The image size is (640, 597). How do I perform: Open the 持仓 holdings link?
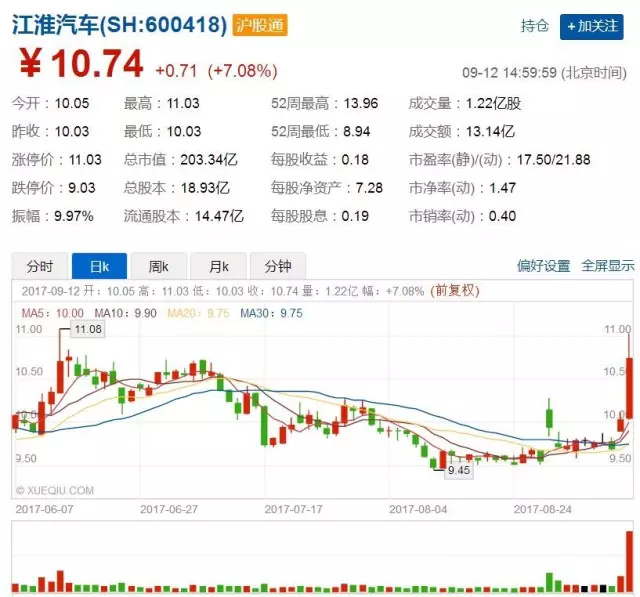tap(535, 26)
